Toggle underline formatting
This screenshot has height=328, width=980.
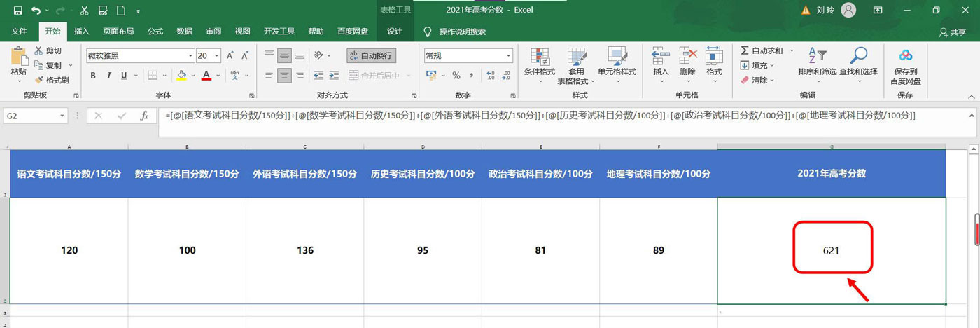point(124,76)
